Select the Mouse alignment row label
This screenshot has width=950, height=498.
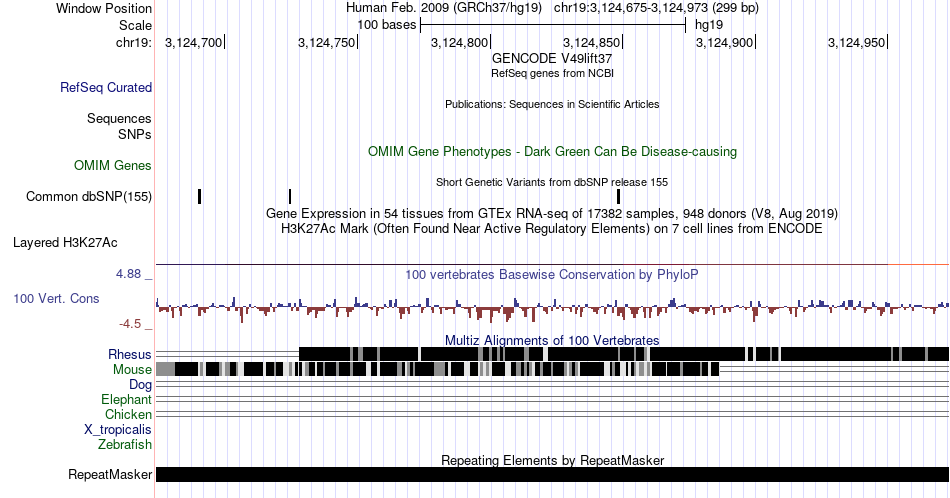click(132, 370)
